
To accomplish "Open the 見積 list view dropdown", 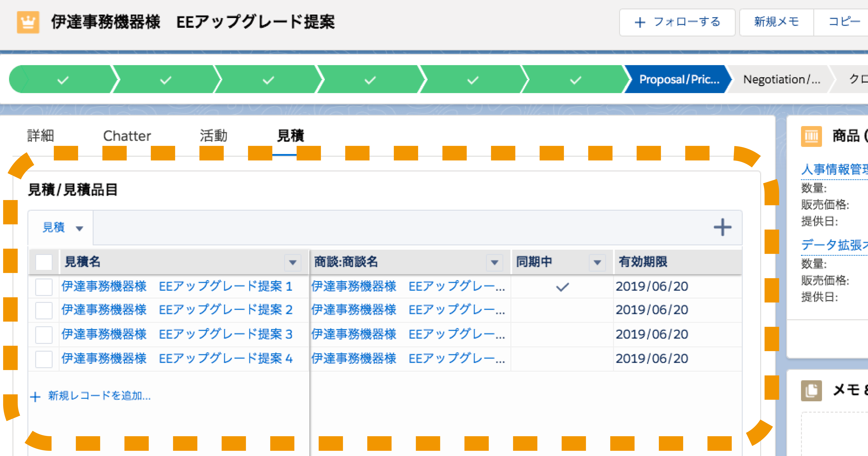I will tap(80, 229).
